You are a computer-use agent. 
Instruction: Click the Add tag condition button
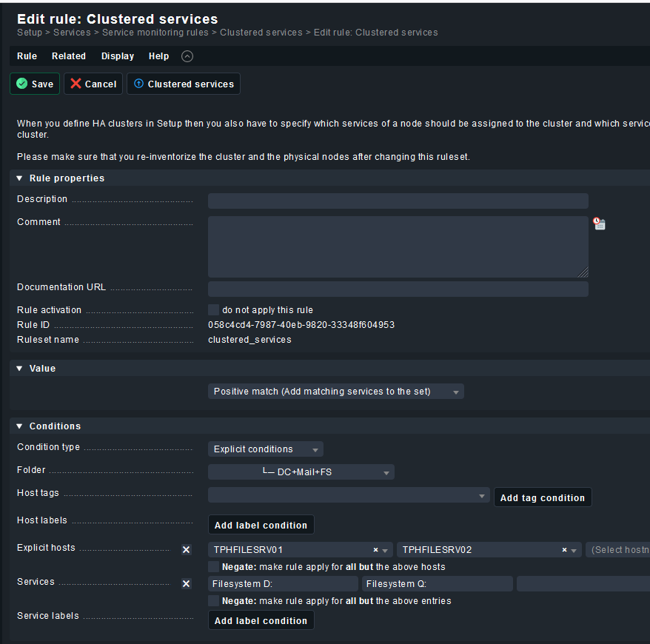[x=543, y=497]
